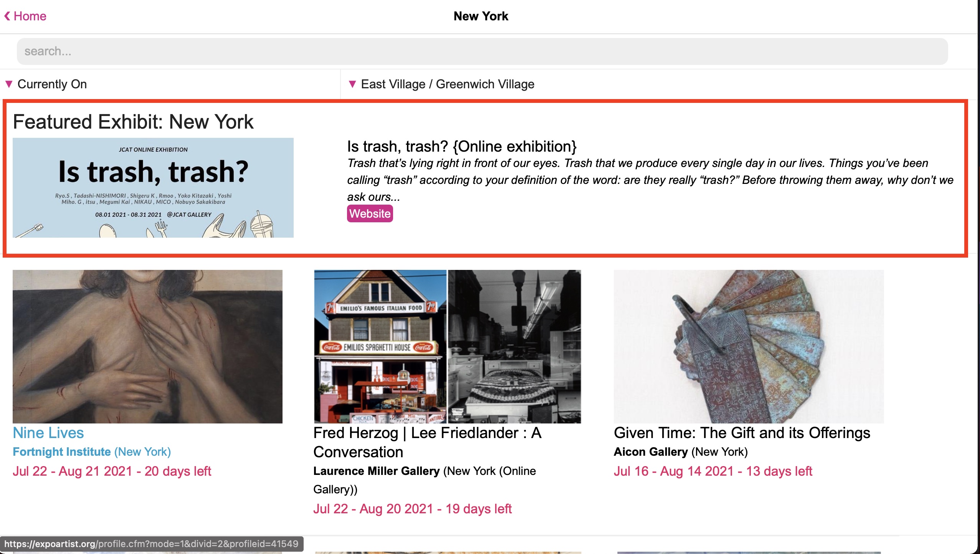Click the Featured Exhibit: New York heading

133,122
